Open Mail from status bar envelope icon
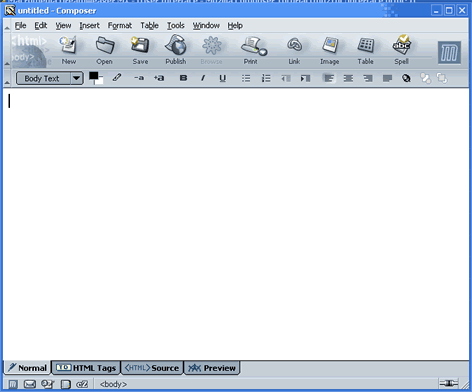This screenshot has height=392, width=472. click(30, 384)
